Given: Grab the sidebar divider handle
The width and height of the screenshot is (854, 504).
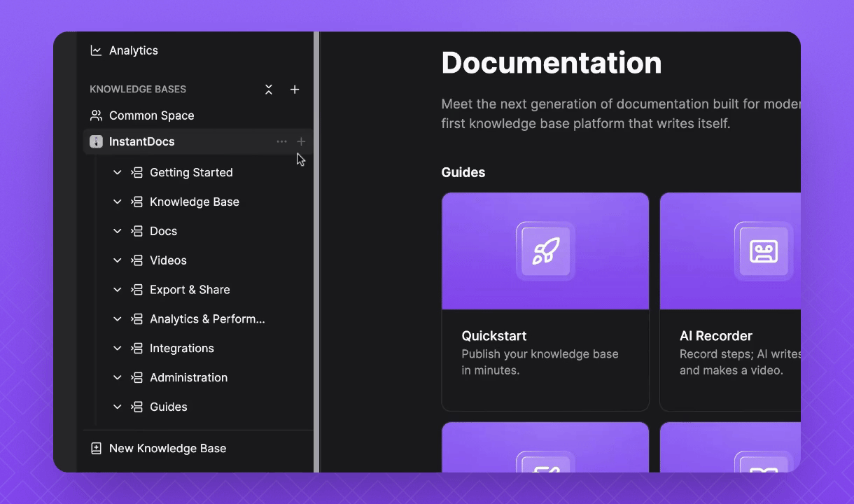Looking at the screenshot, I should point(316,252).
